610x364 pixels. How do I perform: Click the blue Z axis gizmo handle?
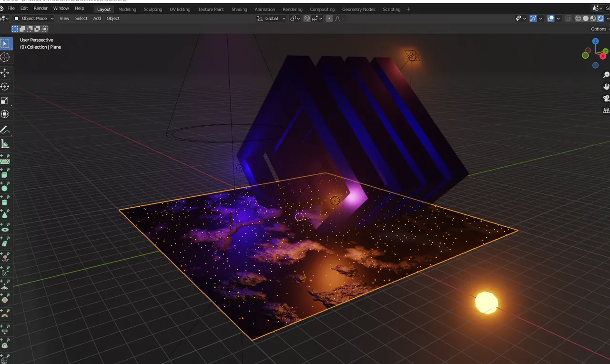pyautogui.click(x=595, y=41)
